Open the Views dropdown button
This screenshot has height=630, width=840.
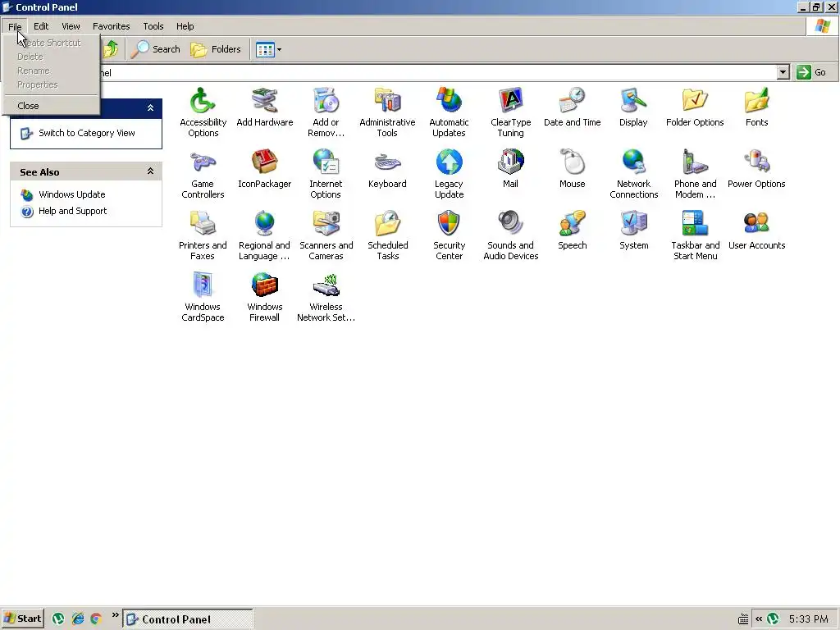268,50
